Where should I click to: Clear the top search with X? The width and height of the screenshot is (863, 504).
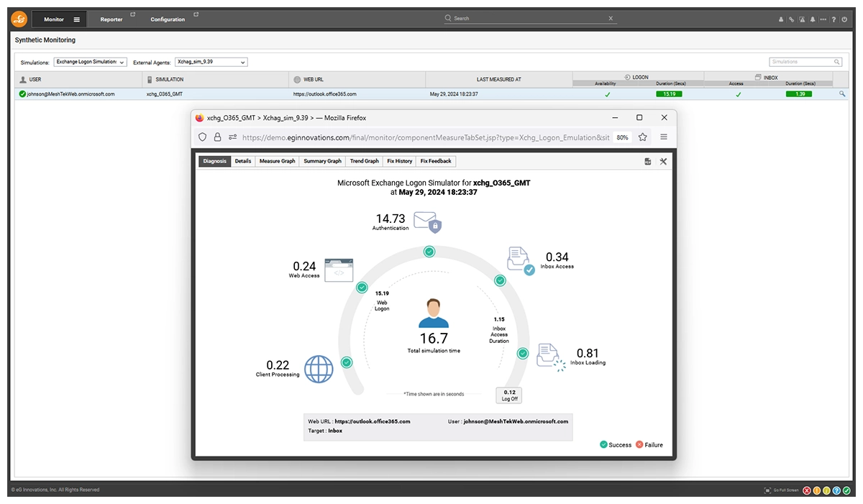(611, 18)
